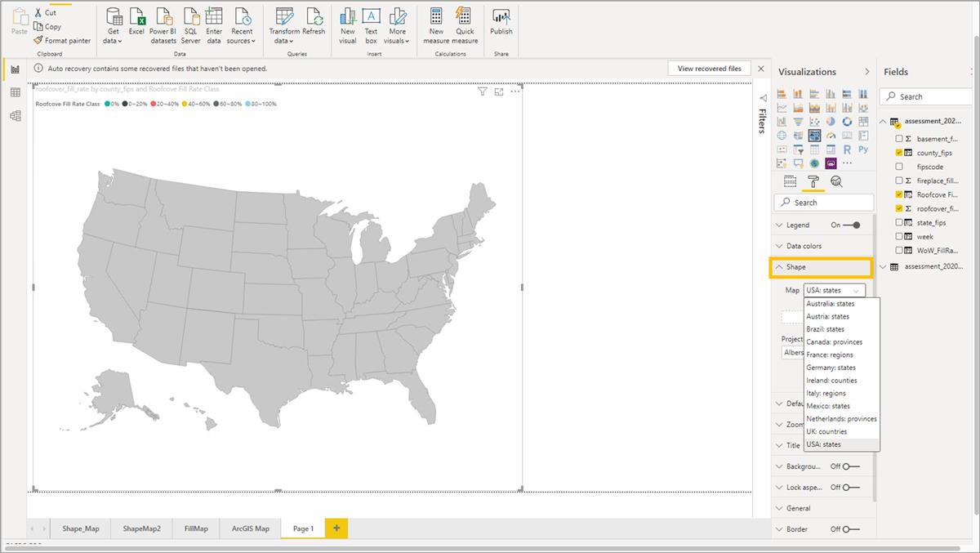Open the FillMap page tab

196,528
